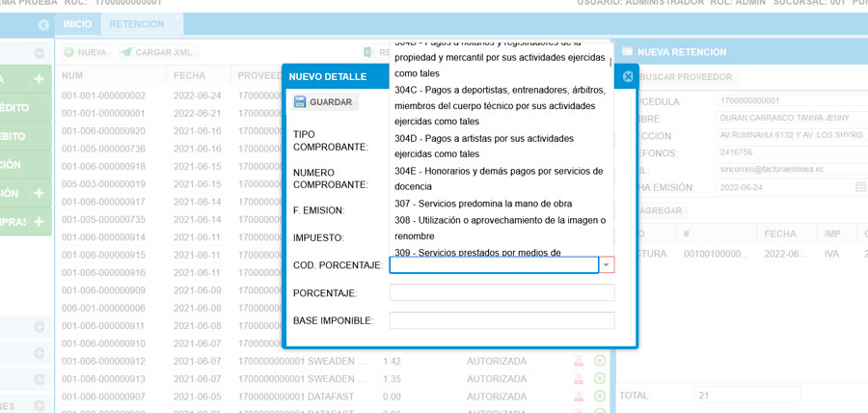Image resolution: width=868 pixels, height=413 pixels.
Task: Click the GUARDAR floppy disk icon
Action: [x=300, y=102]
